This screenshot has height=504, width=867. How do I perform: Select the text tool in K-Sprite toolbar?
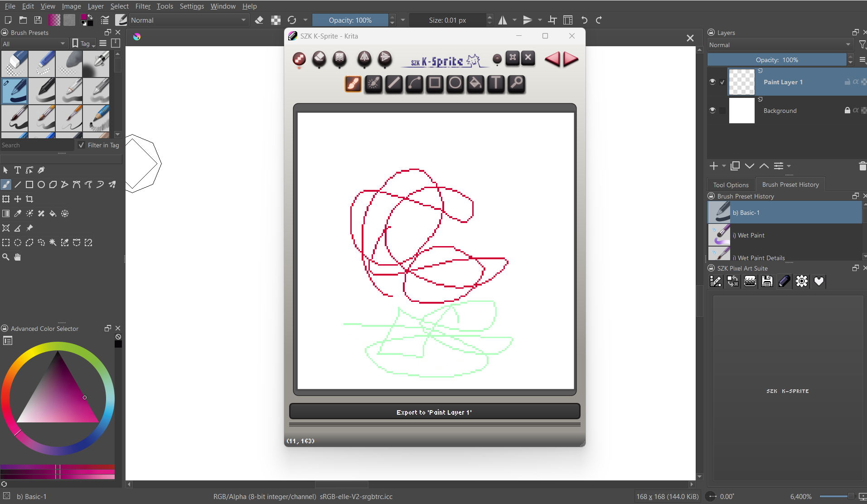click(496, 83)
